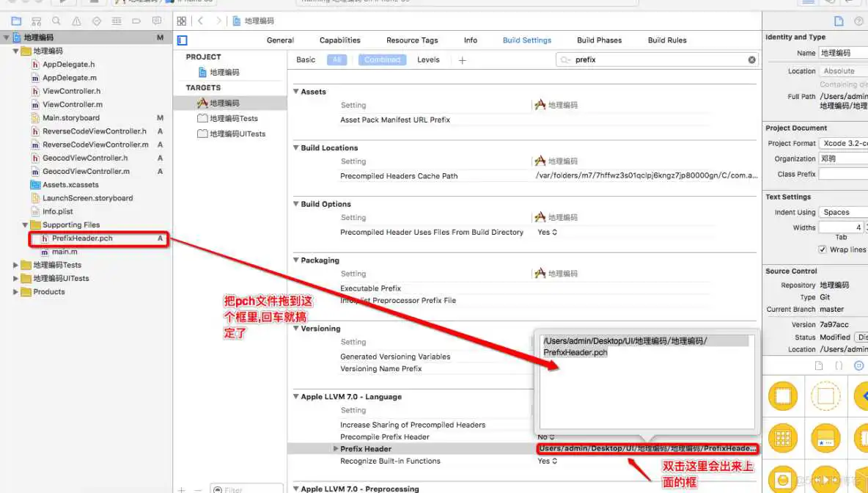Viewport: 868px width, 493px height.
Task: Toggle the Wrap lines checkbox
Action: click(822, 249)
